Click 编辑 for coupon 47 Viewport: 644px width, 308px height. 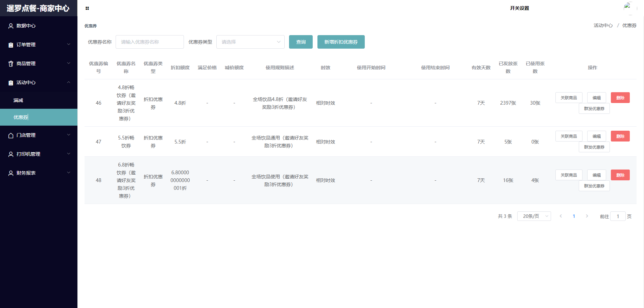point(597,136)
